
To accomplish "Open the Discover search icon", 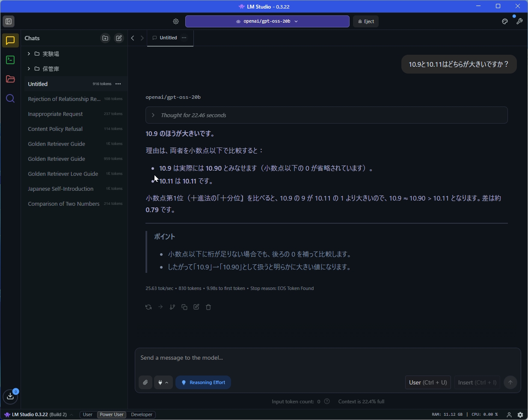I will pos(10,99).
